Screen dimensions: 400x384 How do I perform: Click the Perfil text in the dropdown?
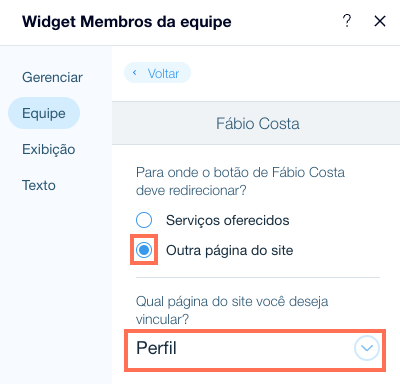[156, 348]
